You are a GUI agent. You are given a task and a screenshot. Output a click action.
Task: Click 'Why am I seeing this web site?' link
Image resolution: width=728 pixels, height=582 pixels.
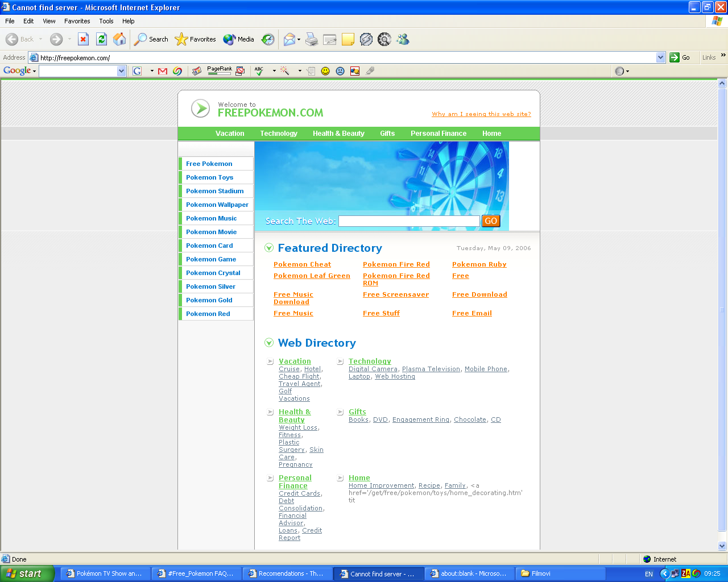click(x=481, y=114)
